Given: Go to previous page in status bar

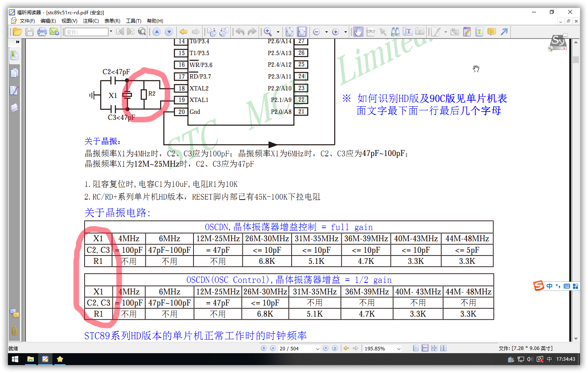Looking at the screenshot, I should click(273, 348).
